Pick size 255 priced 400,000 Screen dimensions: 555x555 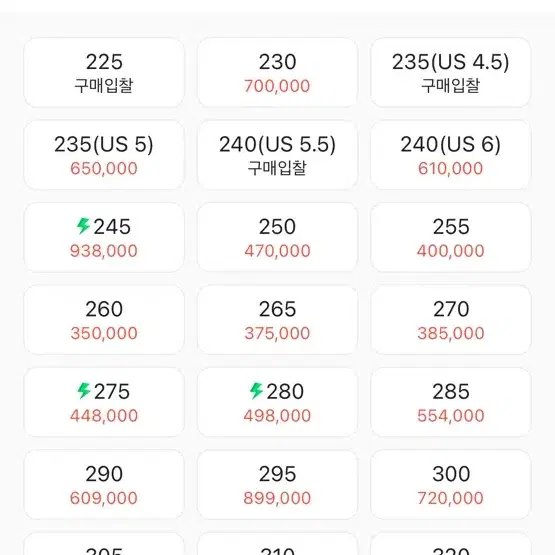(x=451, y=238)
